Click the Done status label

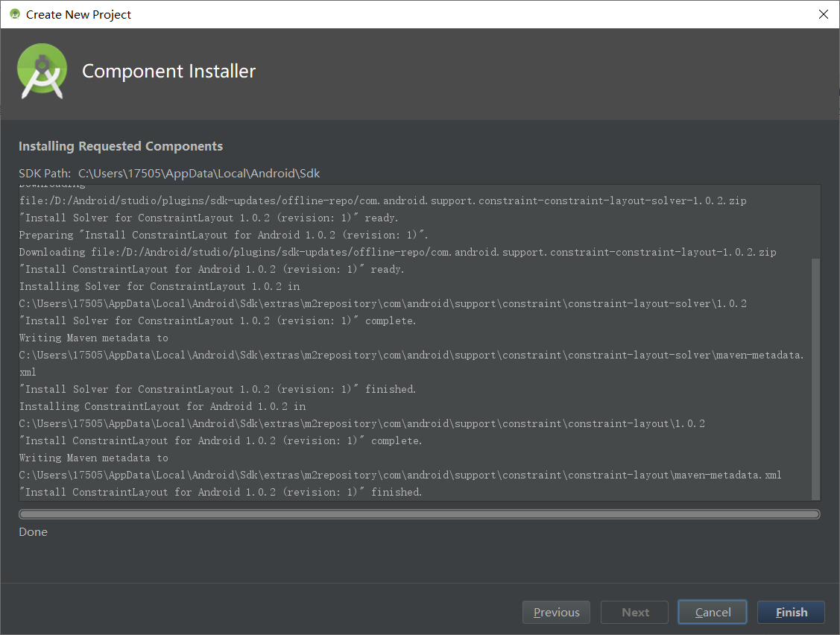pyautogui.click(x=33, y=532)
